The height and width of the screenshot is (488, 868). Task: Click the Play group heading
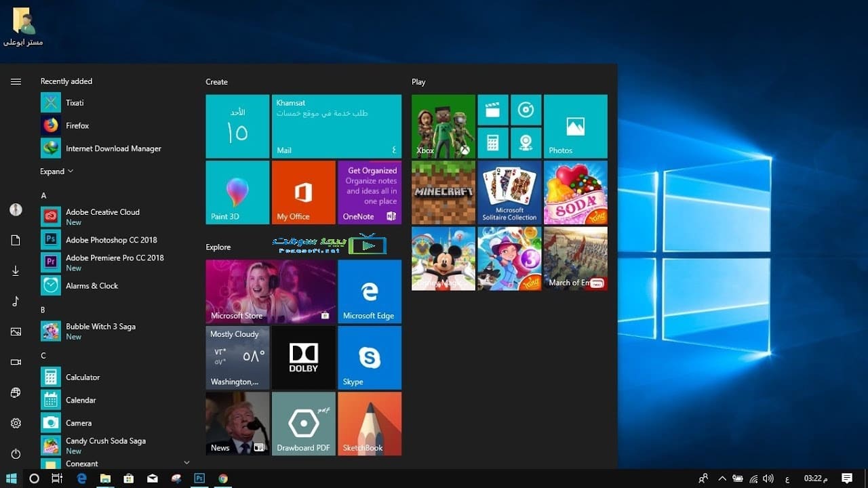[x=418, y=81]
